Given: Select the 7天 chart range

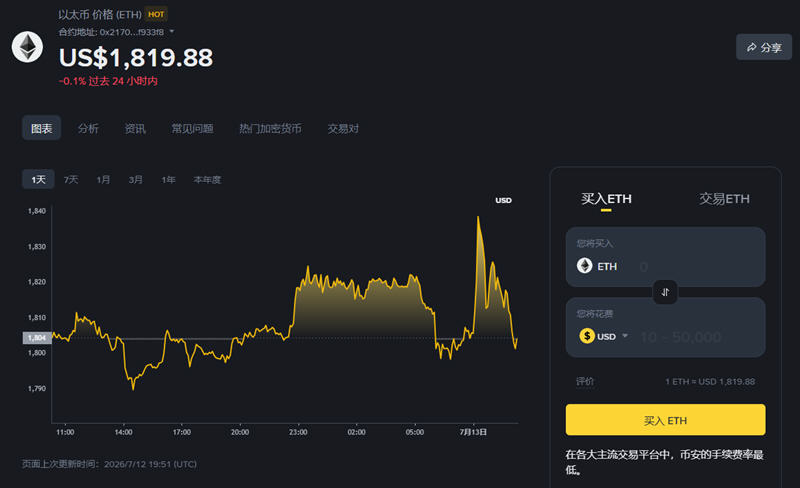Looking at the screenshot, I should (x=71, y=180).
